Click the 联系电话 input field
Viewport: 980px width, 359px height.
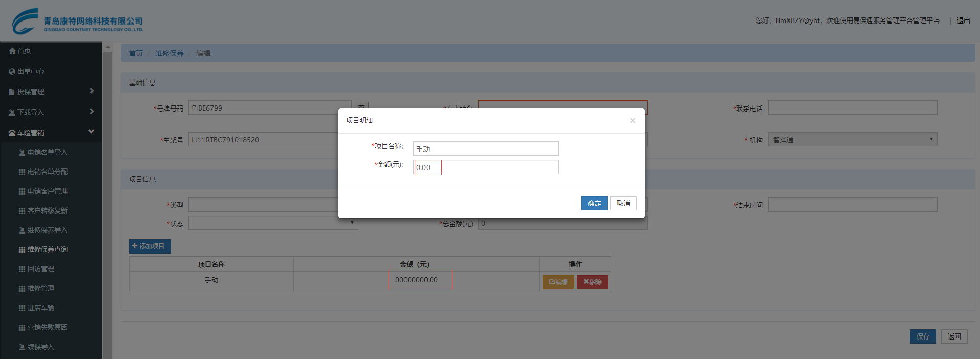point(853,108)
